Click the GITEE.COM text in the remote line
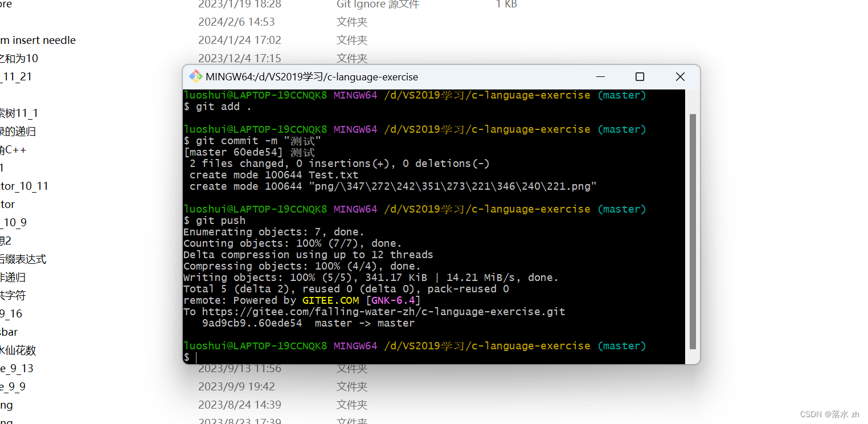 coord(330,300)
